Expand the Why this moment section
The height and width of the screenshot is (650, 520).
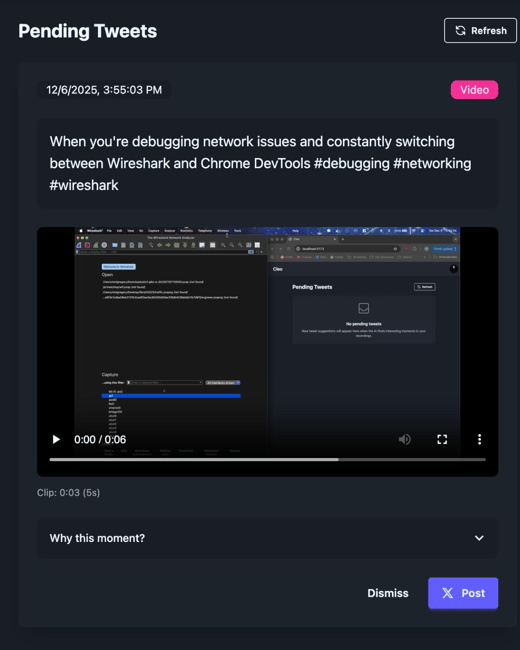[x=267, y=538]
